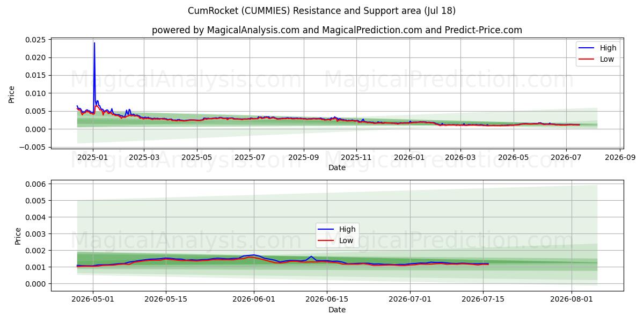Click the '2025-05' x-axis tick label

point(196,157)
